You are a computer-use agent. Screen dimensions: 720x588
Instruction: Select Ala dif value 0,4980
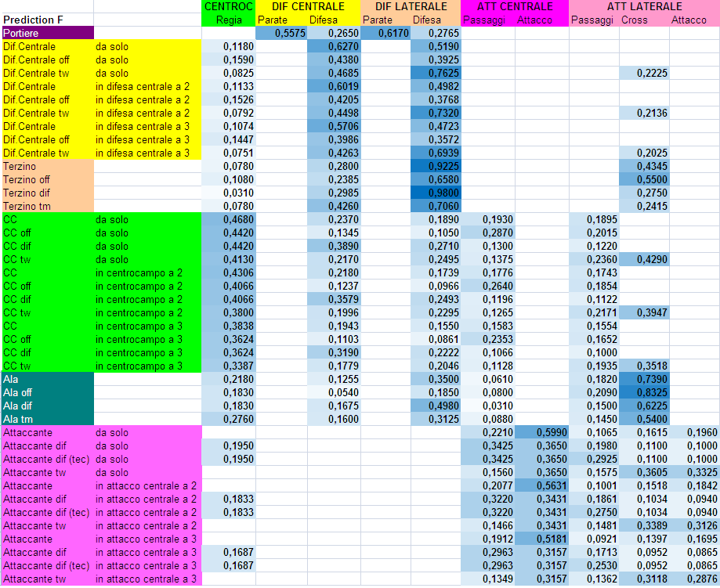[x=436, y=406]
